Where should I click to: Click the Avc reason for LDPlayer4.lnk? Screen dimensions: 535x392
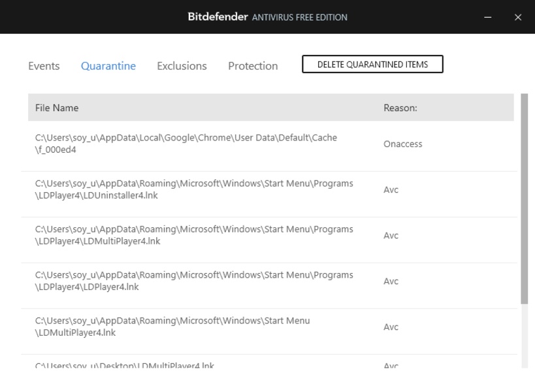pos(391,281)
